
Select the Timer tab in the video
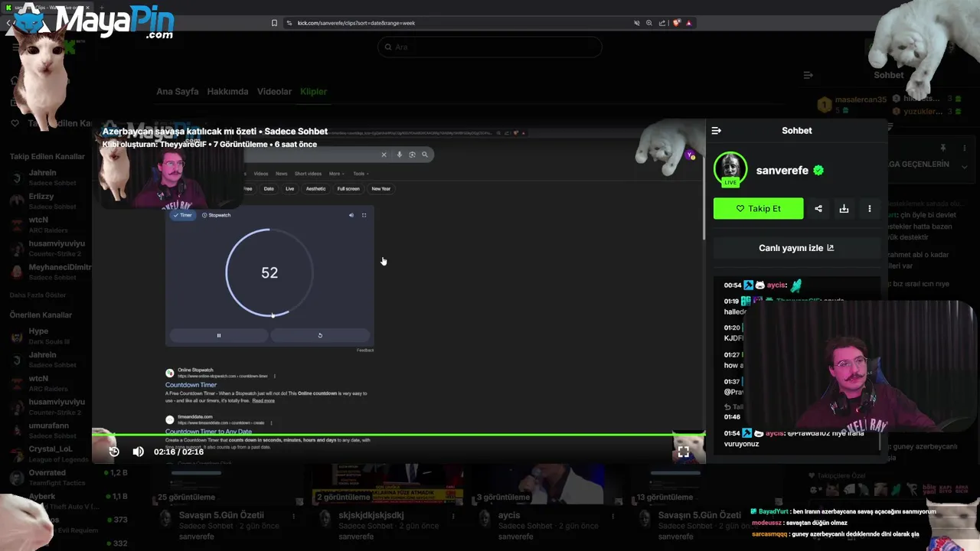[x=182, y=215]
